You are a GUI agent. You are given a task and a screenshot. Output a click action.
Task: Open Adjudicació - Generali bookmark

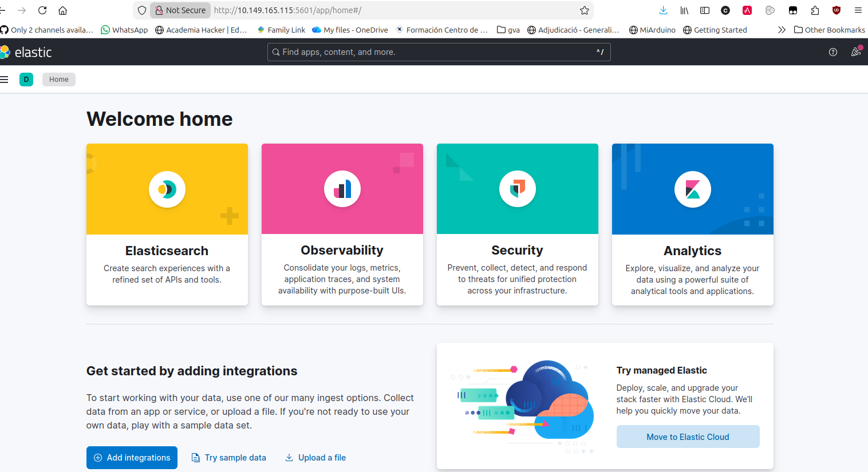(x=573, y=30)
